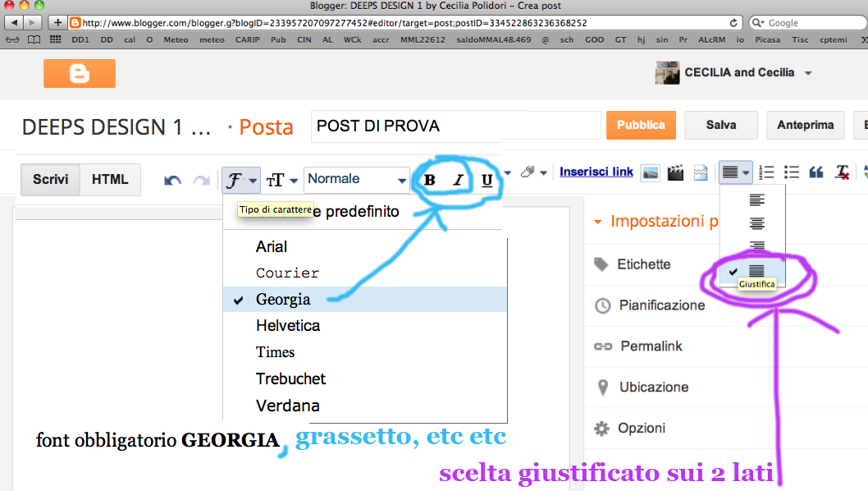
Task: Open the font type (F) dropdown
Action: coord(241,180)
